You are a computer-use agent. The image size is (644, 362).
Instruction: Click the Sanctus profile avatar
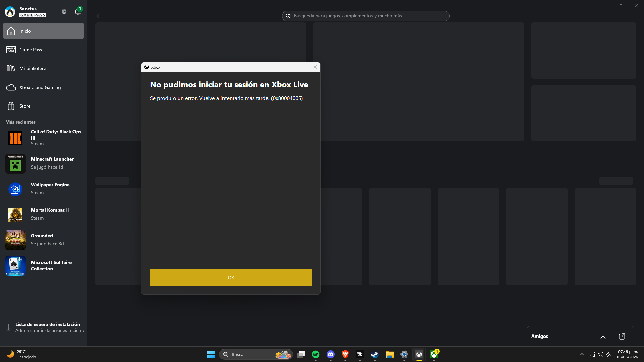click(10, 12)
